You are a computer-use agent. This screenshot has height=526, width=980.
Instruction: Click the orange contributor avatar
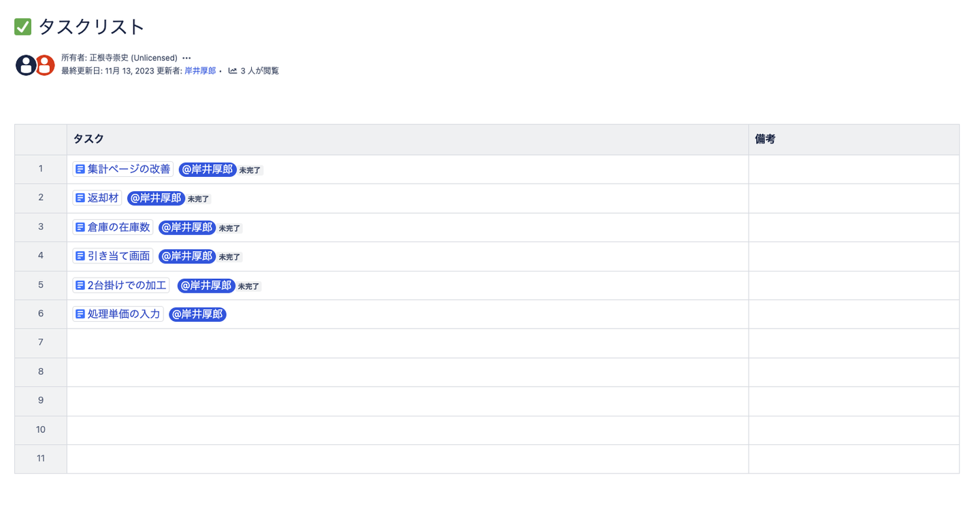45,65
